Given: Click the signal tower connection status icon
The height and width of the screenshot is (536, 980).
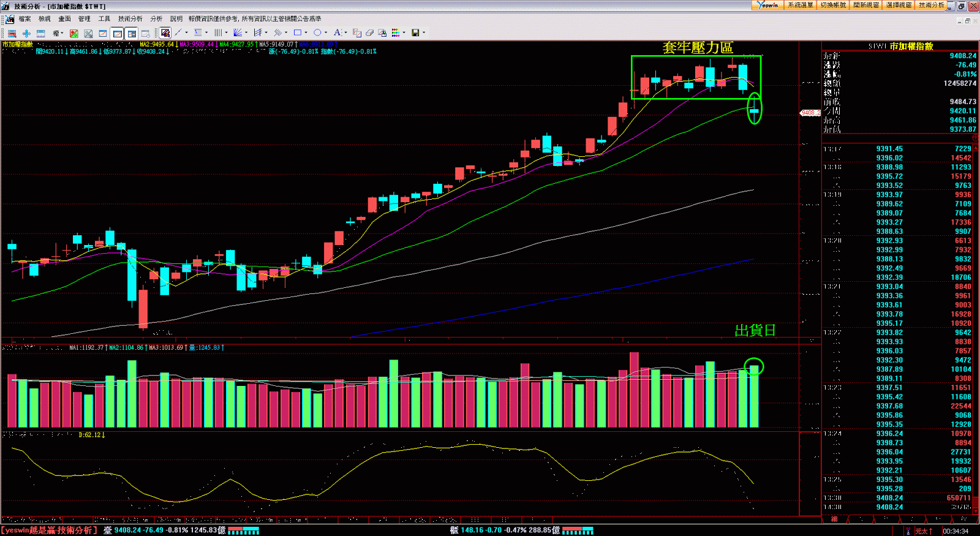Looking at the screenshot, I should 908,531.
